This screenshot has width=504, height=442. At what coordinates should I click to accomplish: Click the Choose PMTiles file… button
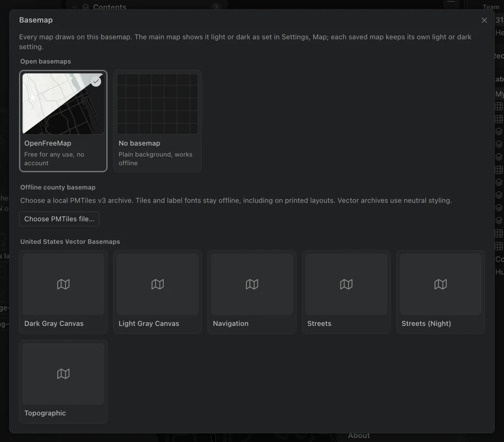[x=59, y=219]
